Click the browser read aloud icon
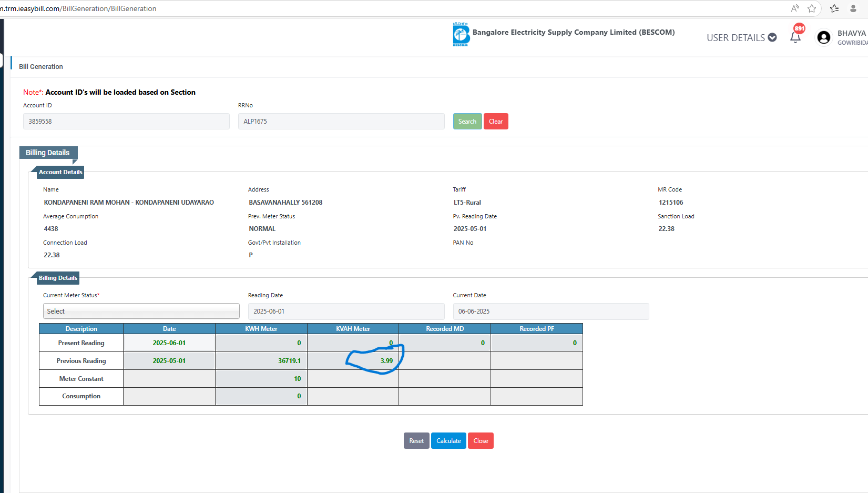Image resolution: width=868 pixels, height=493 pixels. (795, 8)
